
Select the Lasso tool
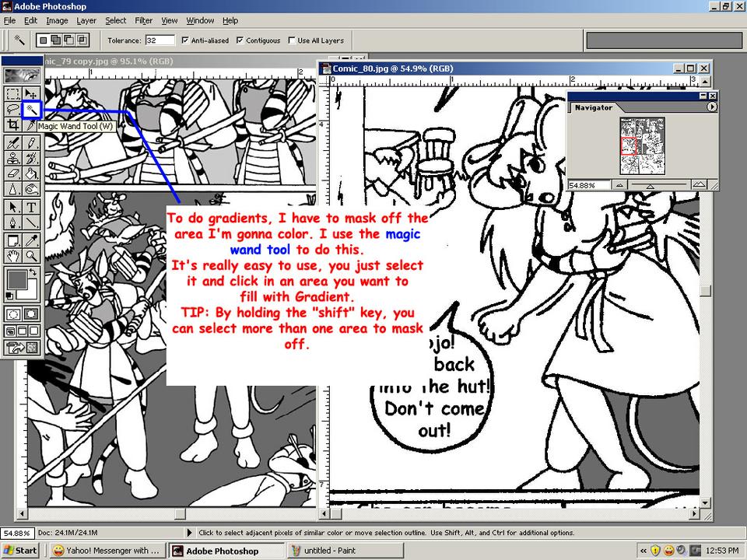[x=13, y=110]
